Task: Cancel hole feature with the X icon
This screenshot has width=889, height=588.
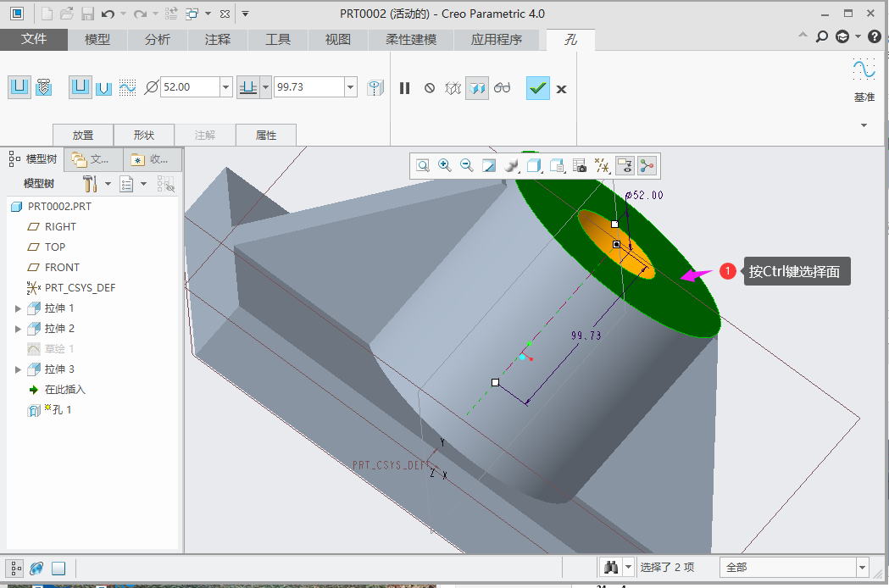Action: point(561,88)
